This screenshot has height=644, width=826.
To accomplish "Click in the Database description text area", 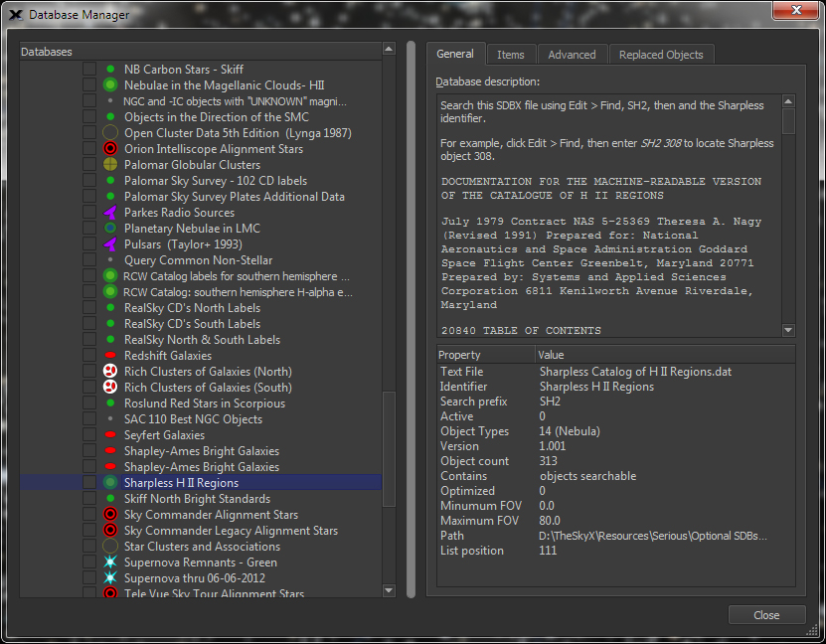I will coord(609,215).
